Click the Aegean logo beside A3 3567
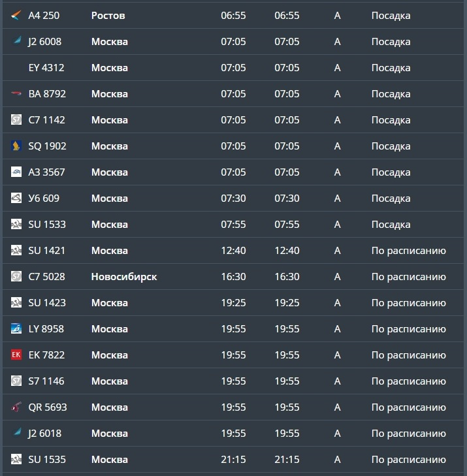Viewport: 467px width, 476px height. coord(16,172)
